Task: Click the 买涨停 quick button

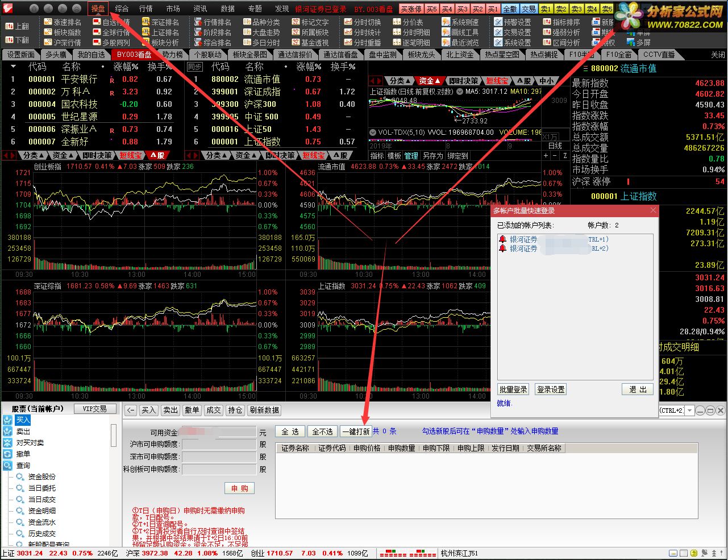Action: 411,9
